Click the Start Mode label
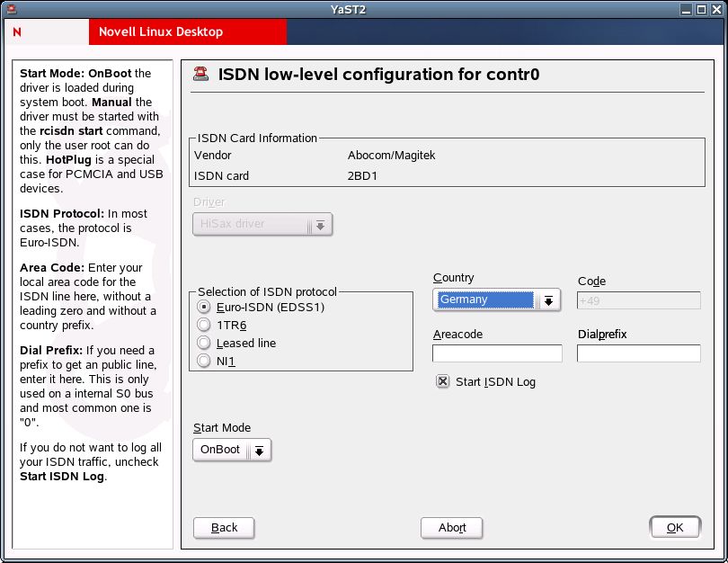The width and height of the screenshot is (728, 563). coord(222,428)
